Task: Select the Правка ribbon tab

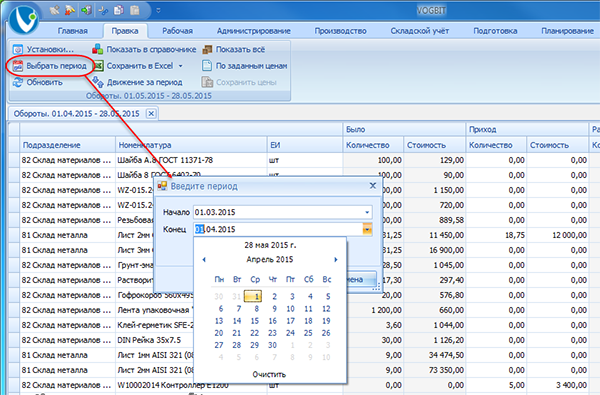Action: click(x=125, y=31)
